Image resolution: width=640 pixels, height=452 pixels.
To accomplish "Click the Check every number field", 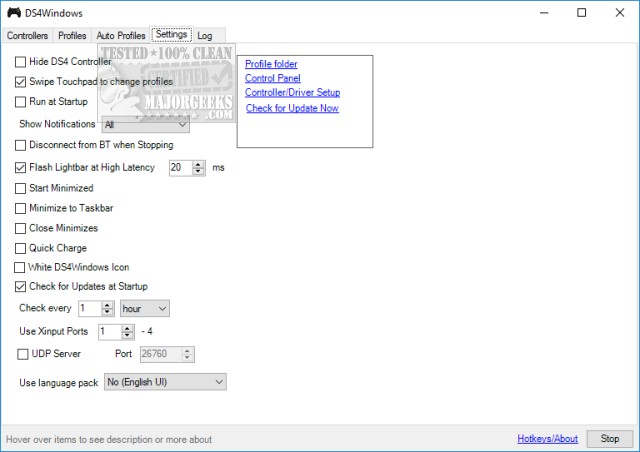I will pyautogui.click(x=90, y=309).
